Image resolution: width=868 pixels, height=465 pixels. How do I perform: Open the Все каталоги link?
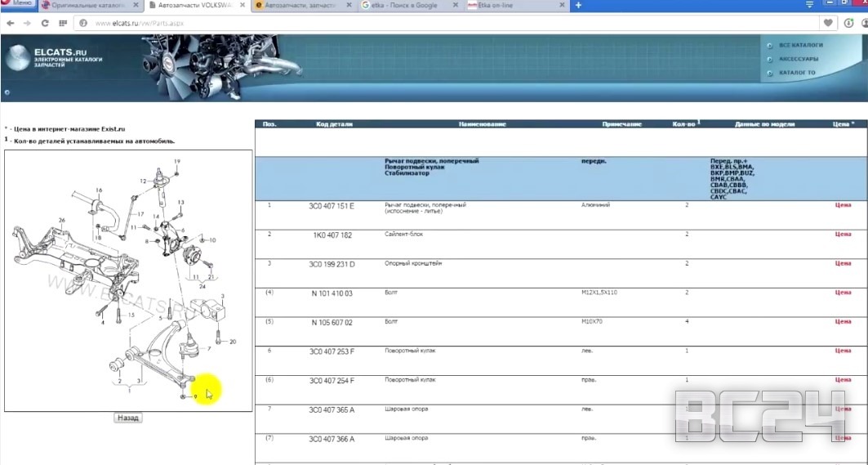point(800,45)
